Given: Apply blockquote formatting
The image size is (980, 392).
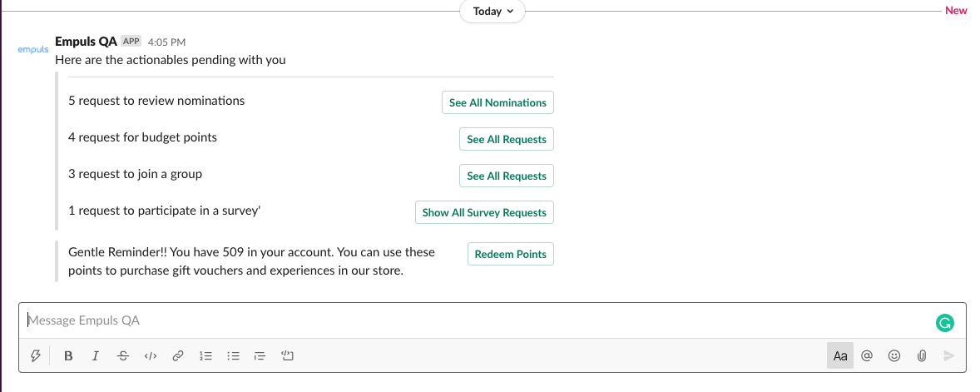Looking at the screenshot, I should tap(260, 355).
